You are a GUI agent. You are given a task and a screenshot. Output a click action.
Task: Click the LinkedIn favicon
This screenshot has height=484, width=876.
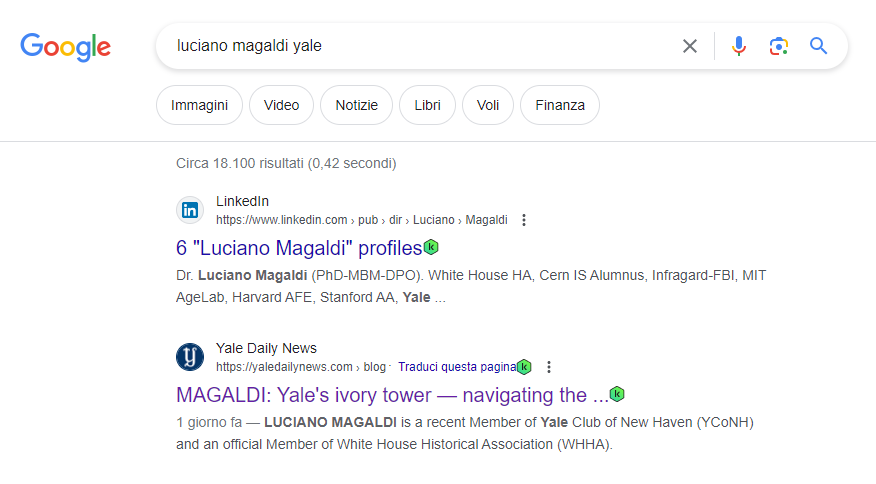(x=190, y=210)
